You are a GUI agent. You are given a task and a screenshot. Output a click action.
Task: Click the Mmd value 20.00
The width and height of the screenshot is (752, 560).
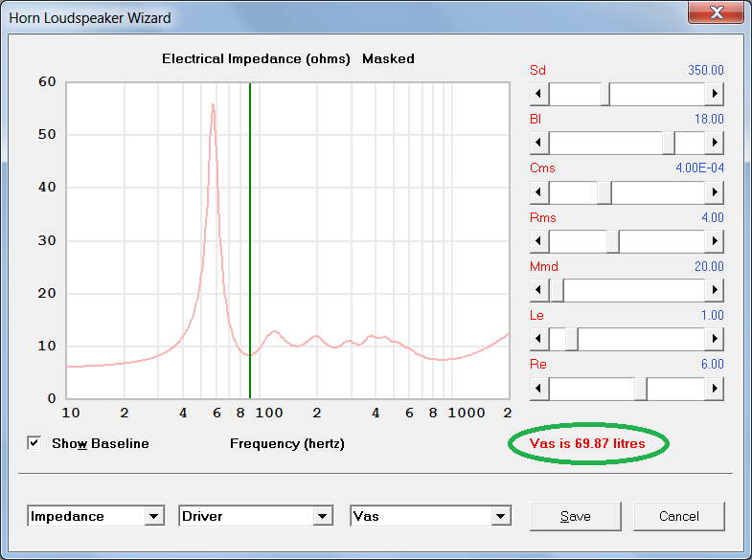[x=709, y=266]
